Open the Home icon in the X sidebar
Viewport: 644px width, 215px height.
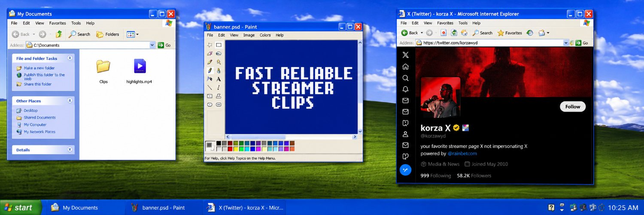click(405, 67)
